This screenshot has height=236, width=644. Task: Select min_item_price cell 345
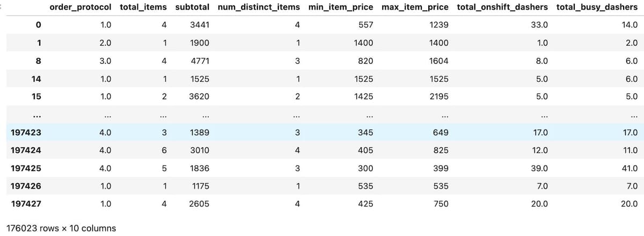(366, 132)
